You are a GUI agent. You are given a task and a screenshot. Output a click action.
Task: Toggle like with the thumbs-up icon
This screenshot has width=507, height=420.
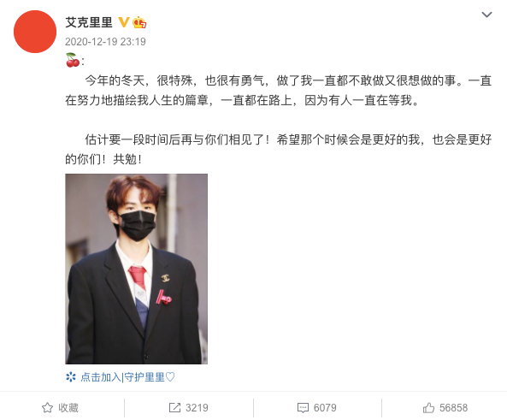(428, 408)
